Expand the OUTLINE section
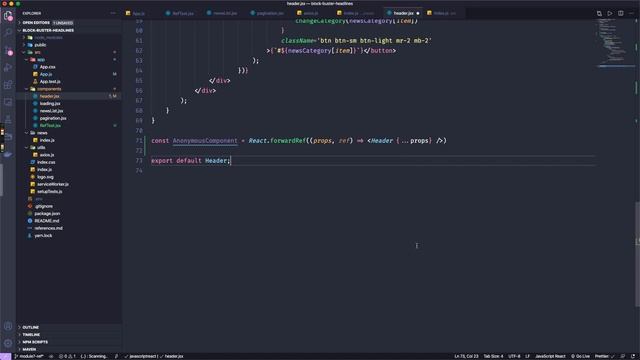 [69, 327]
